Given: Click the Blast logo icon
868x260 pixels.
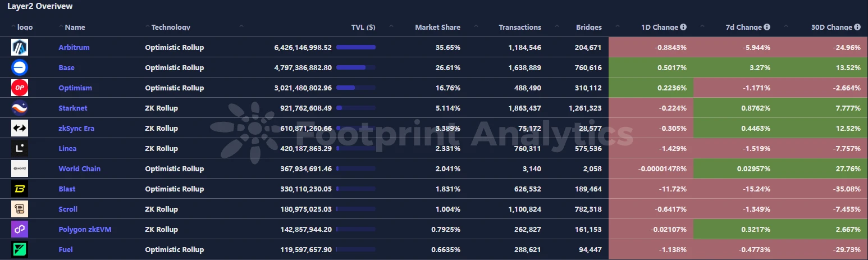Looking at the screenshot, I should tap(20, 189).
